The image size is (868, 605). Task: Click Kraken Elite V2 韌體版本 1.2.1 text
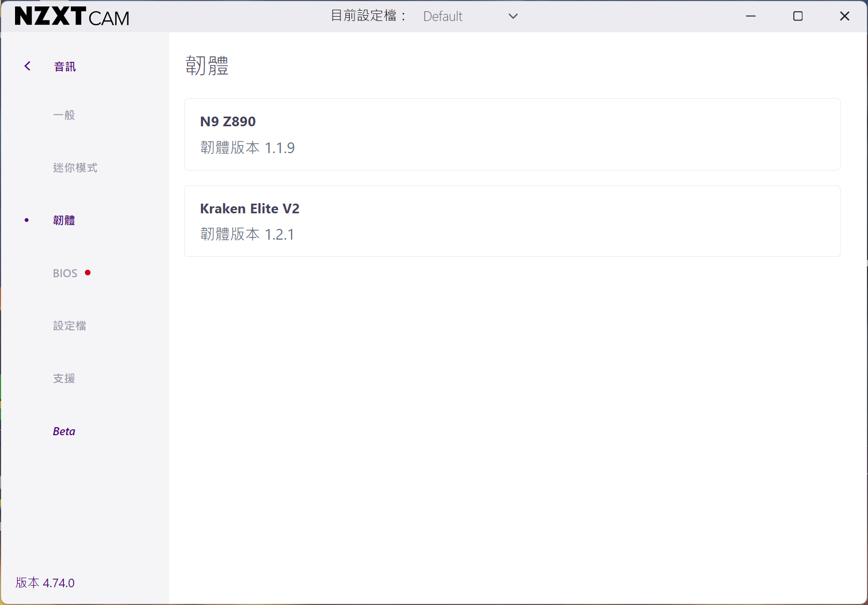coord(247,234)
